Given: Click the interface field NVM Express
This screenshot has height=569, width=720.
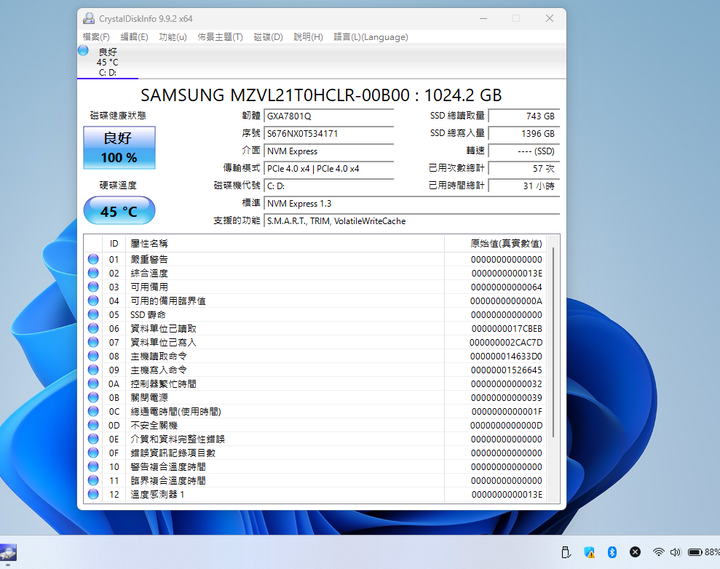Looking at the screenshot, I should point(329,151).
